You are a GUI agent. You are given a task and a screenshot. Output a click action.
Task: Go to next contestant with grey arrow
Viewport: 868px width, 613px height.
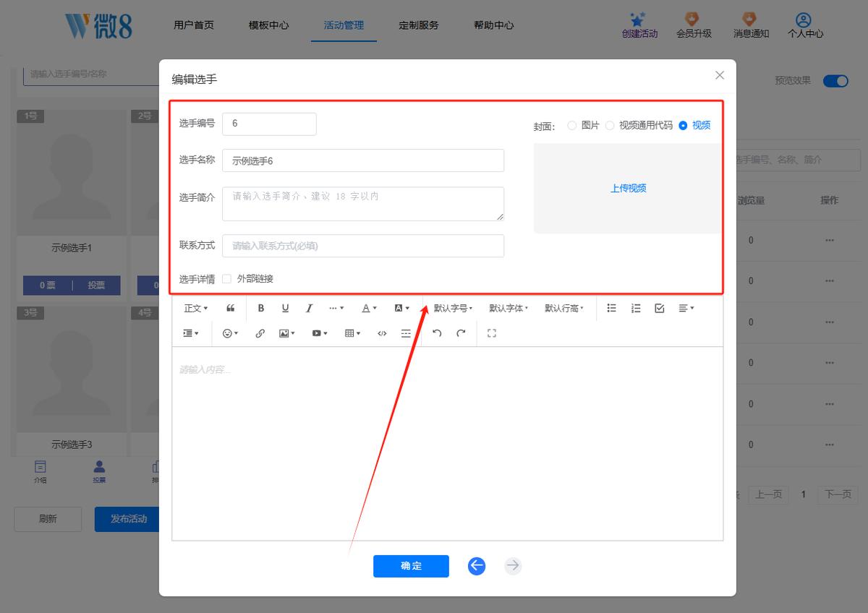coord(513,565)
